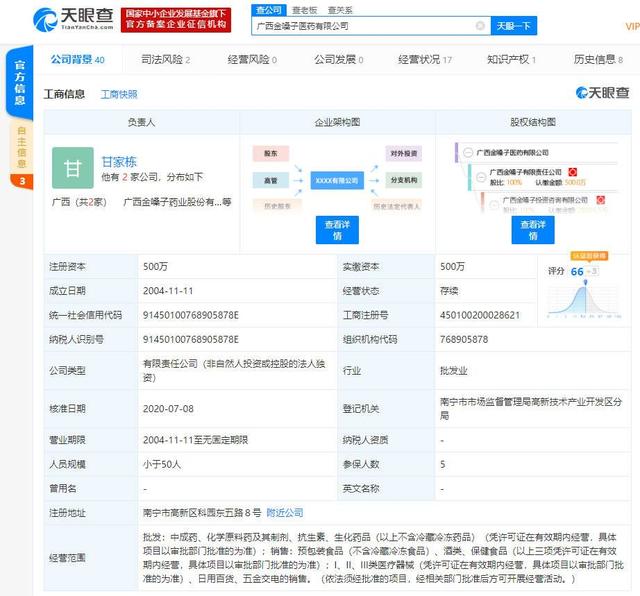Image resolution: width=640 pixels, height=596 pixels.
Task: Click establishment date 2004-11-11
Action: (168, 291)
